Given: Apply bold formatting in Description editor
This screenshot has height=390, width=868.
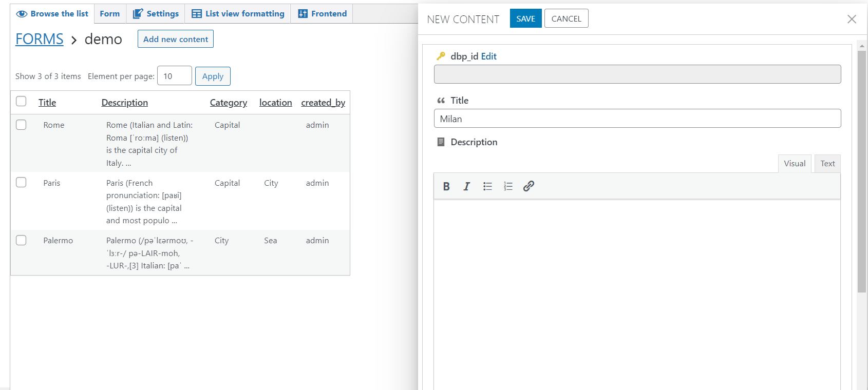Looking at the screenshot, I should tap(446, 186).
